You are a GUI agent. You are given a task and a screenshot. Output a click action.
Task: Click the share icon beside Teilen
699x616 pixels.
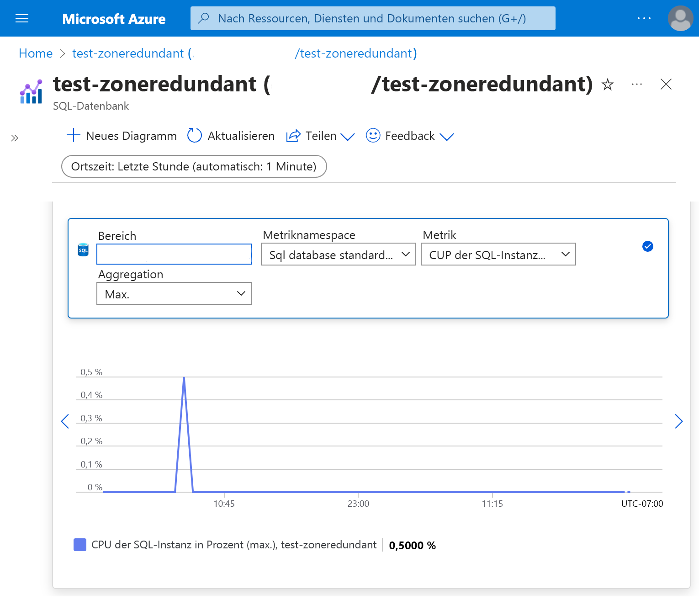click(x=293, y=135)
